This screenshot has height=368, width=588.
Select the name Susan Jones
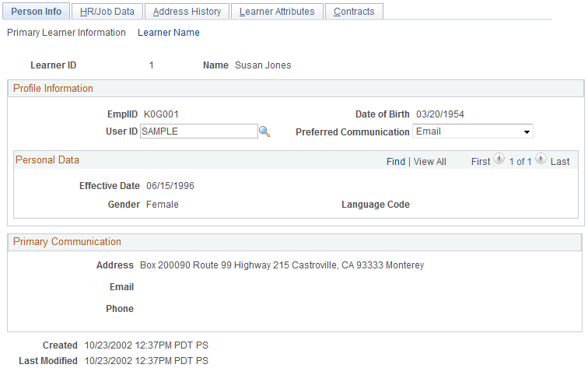[x=263, y=65]
